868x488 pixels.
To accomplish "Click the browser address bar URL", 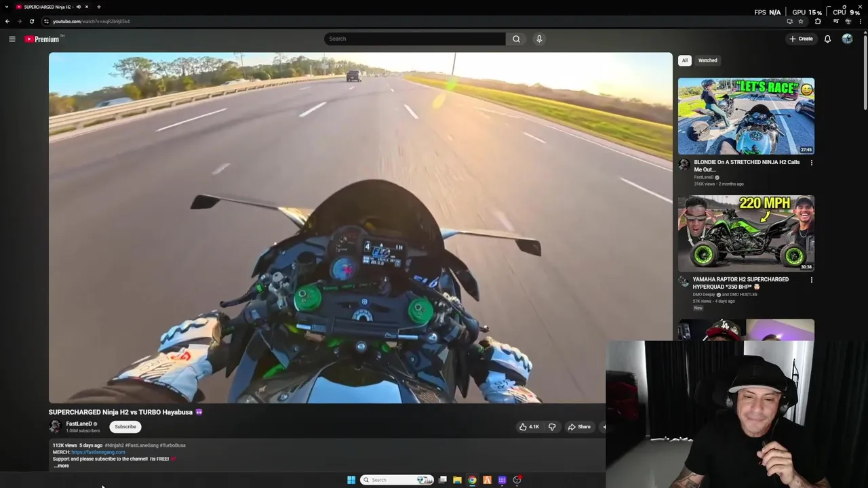I will point(92,21).
